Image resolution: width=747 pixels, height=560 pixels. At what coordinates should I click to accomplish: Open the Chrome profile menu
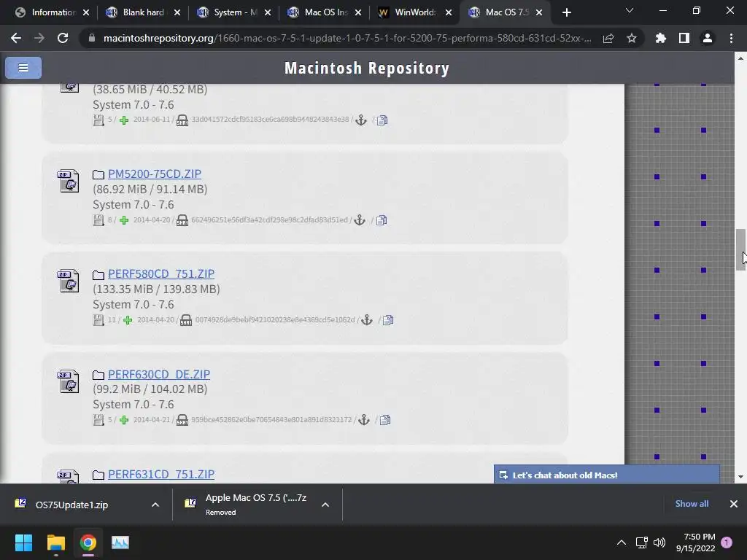tap(708, 38)
